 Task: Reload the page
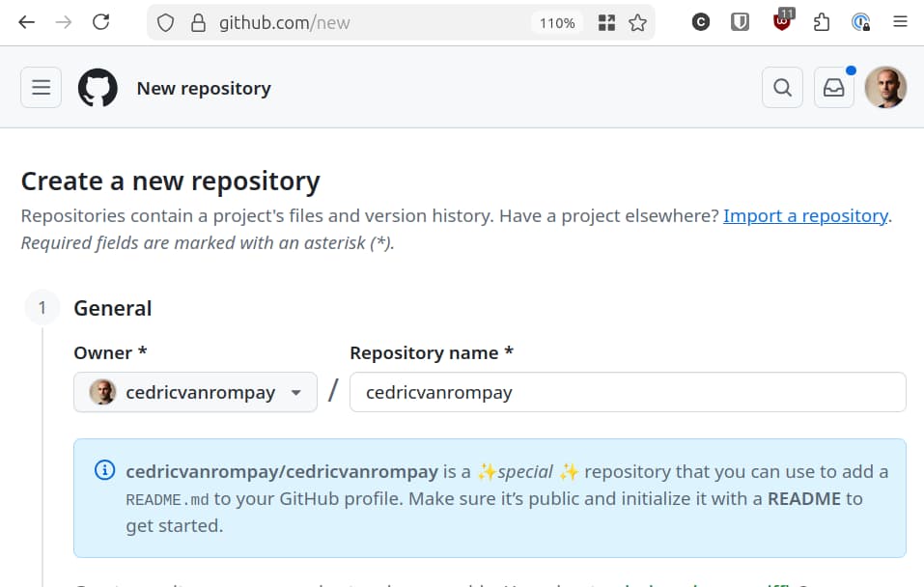pyautogui.click(x=101, y=21)
